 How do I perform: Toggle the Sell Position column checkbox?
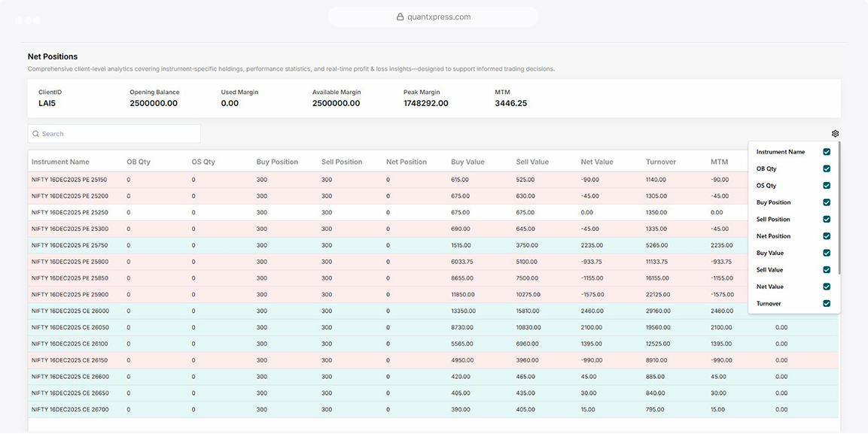(x=827, y=219)
